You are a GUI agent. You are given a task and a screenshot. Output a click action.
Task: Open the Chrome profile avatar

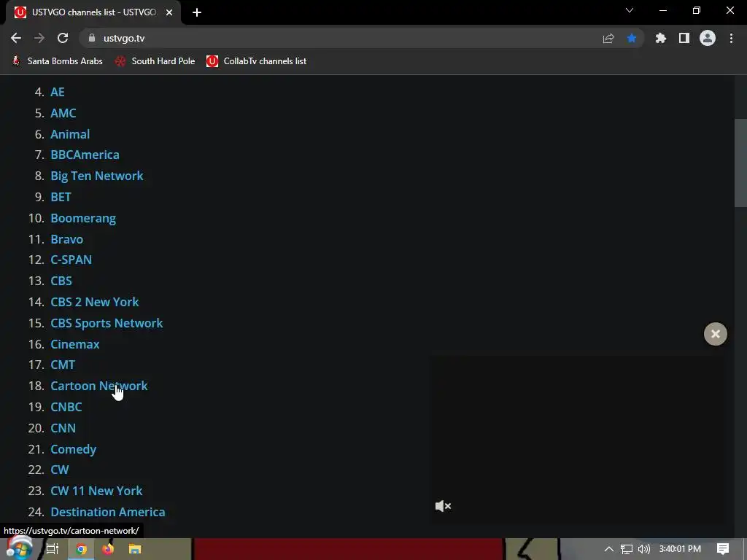(708, 38)
